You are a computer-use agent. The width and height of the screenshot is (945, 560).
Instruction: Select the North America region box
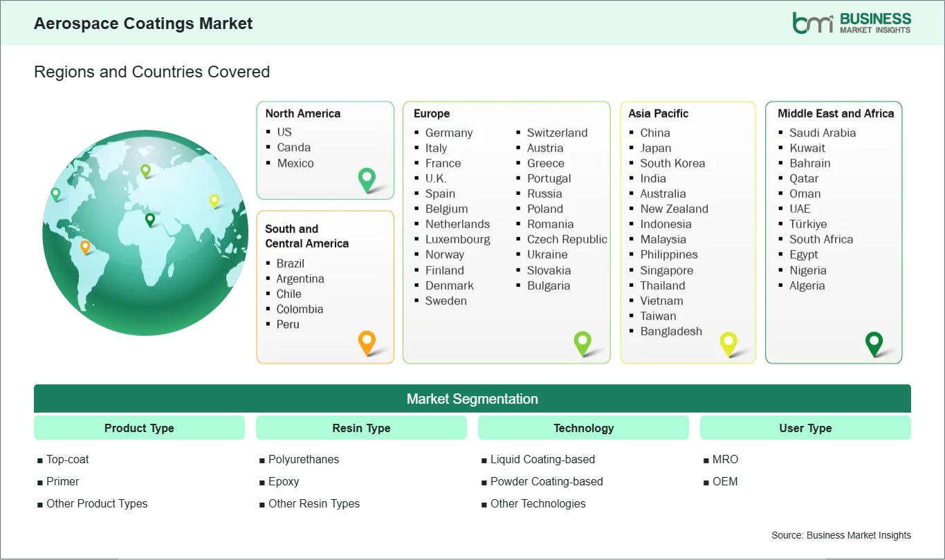[x=325, y=150]
